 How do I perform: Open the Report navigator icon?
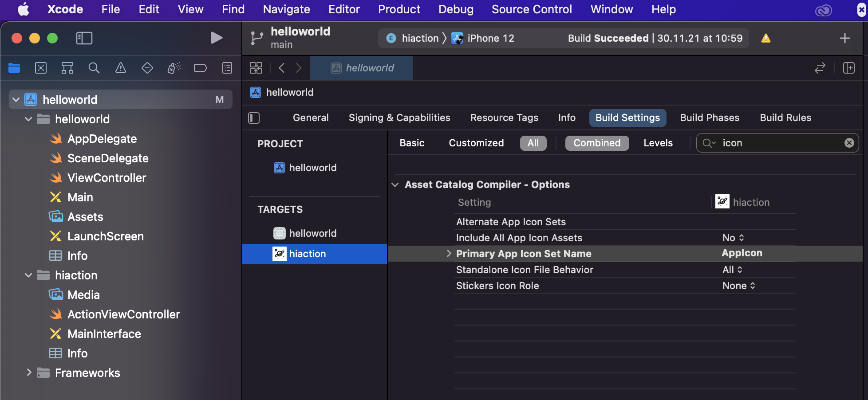coord(227,68)
